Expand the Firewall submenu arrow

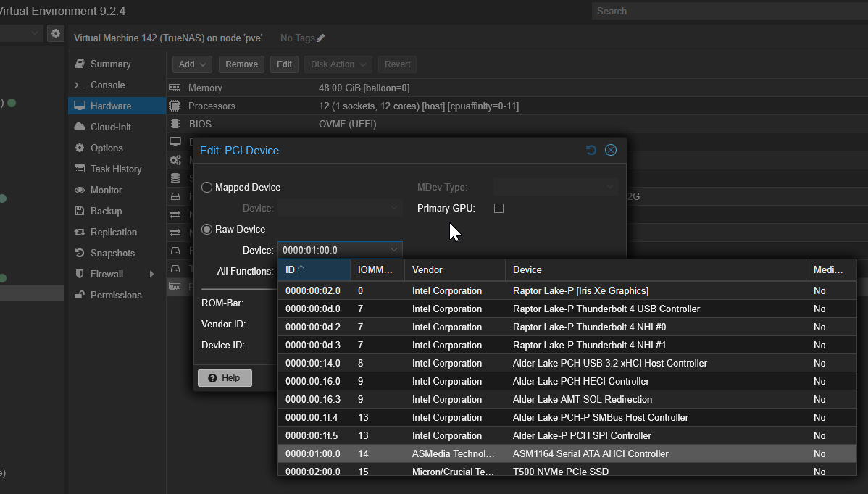151,275
